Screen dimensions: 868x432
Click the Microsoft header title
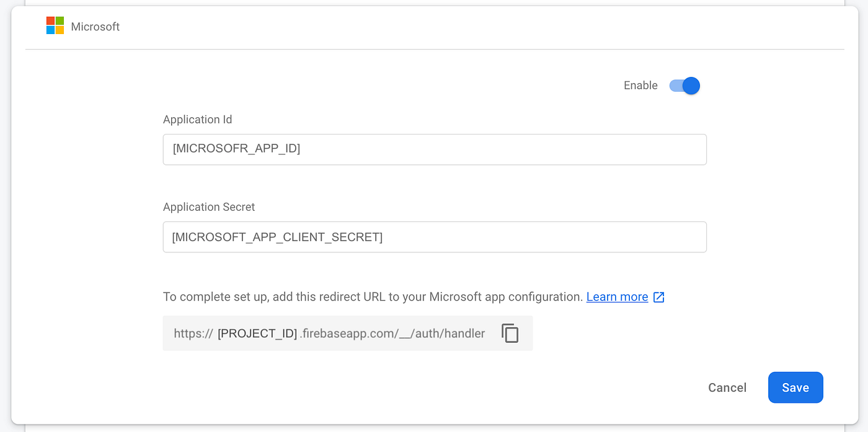95,26
